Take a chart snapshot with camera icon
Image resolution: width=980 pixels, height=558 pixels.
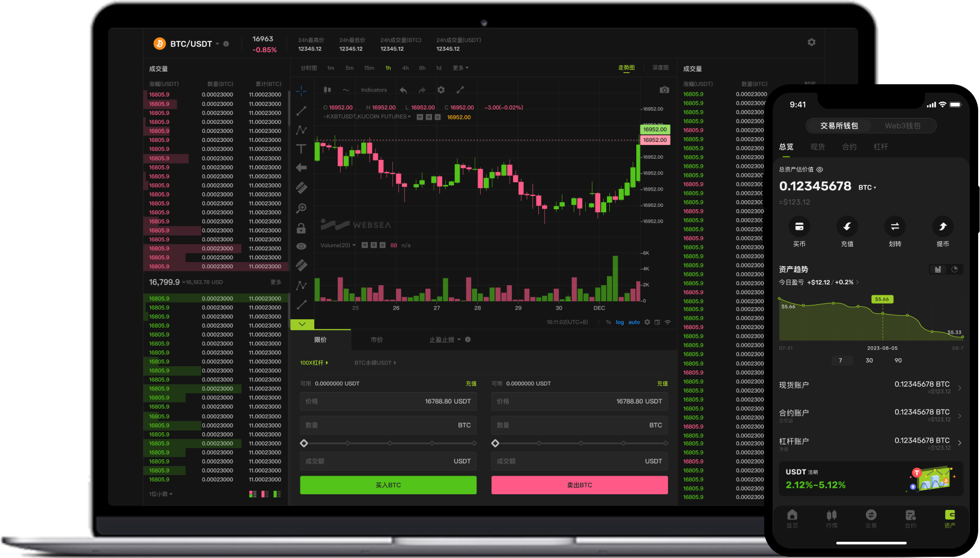(664, 90)
